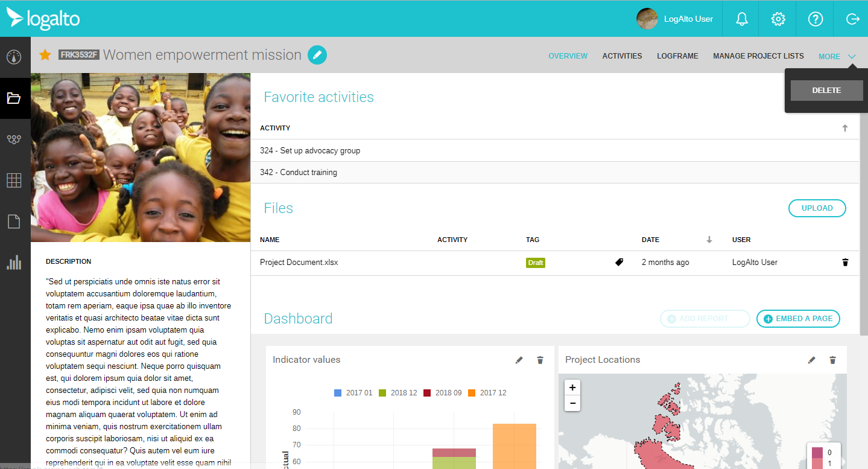Edit the project name with the pencil icon
The width and height of the screenshot is (868, 469).
click(317, 55)
